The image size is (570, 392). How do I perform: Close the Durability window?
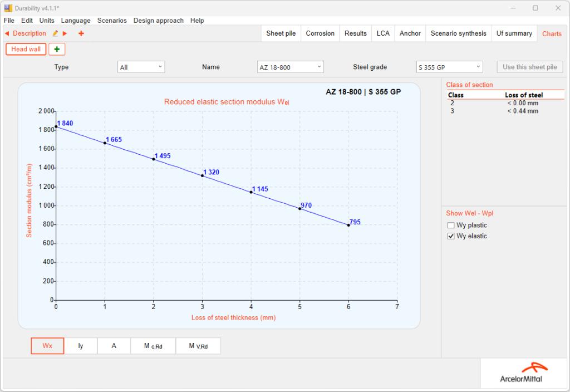558,8
